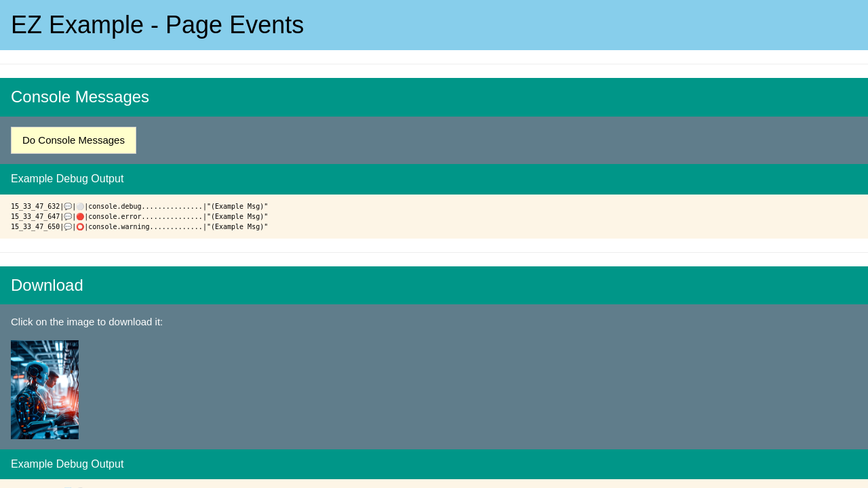Click the speech bubble icon in error row
The width and height of the screenshot is (868, 488).
tap(68, 217)
